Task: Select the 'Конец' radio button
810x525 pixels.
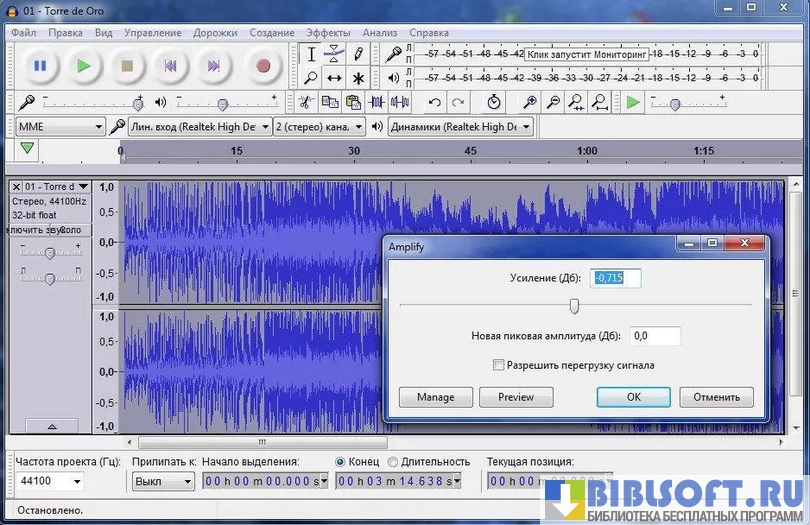Action: click(341, 461)
